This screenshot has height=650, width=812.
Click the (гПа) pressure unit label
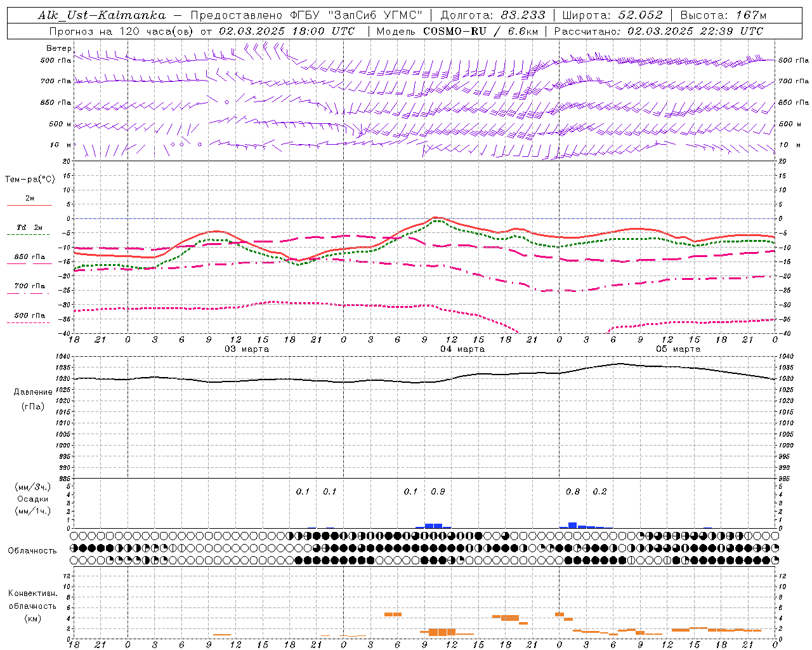click(33, 406)
